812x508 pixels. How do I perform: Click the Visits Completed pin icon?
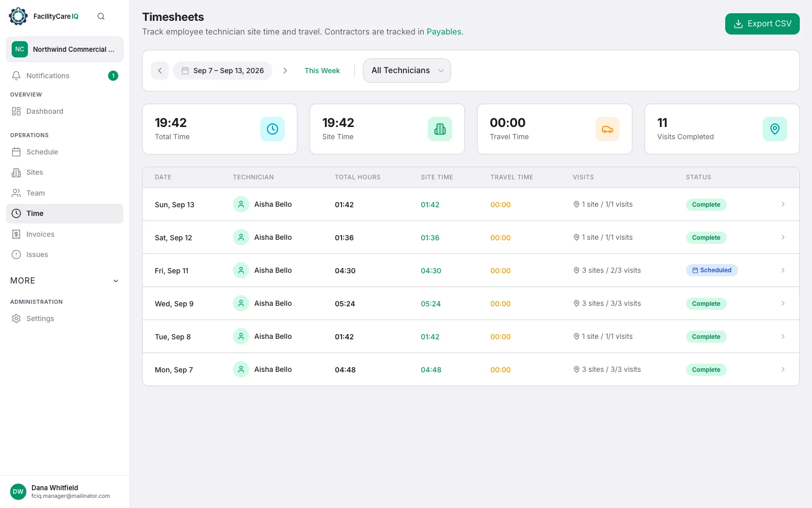775,129
